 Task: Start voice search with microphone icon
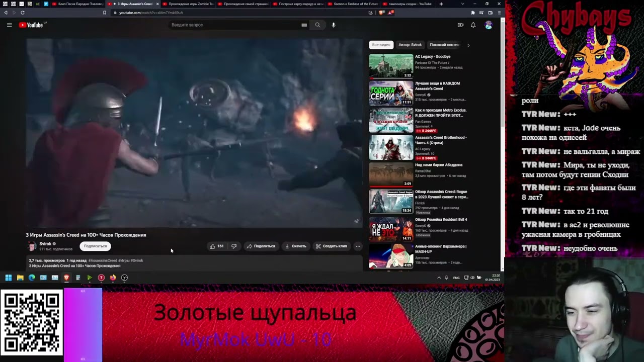tap(333, 25)
